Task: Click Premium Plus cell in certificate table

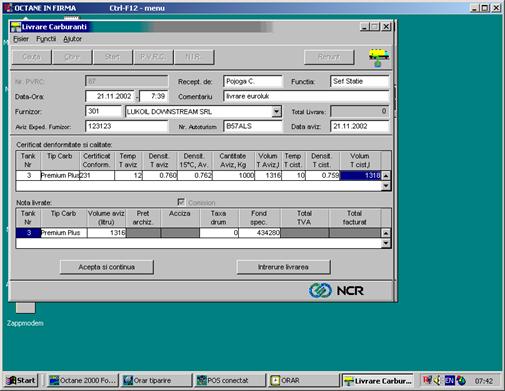Action: (x=60, y=175)
